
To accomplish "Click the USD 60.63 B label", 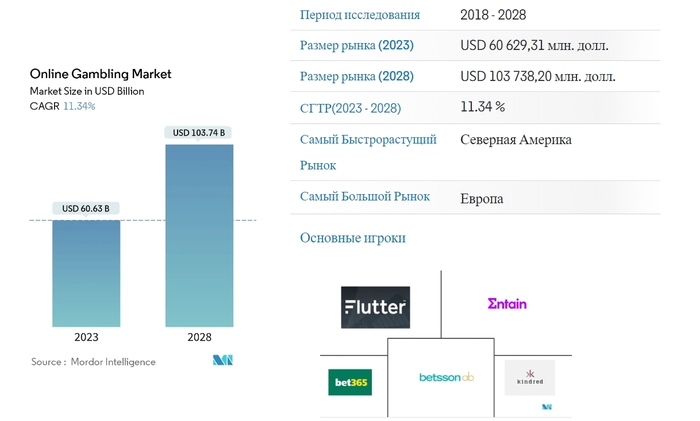I will click(x=86, y=209).
